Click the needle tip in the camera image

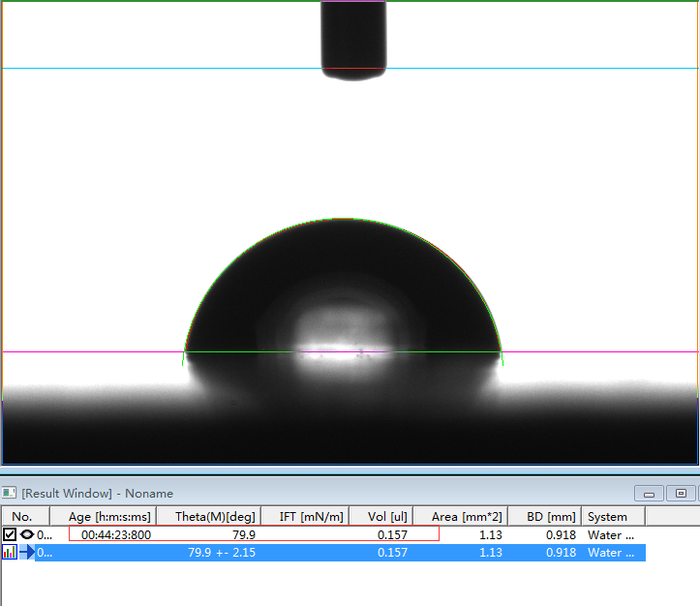click(x=353, y=72)
